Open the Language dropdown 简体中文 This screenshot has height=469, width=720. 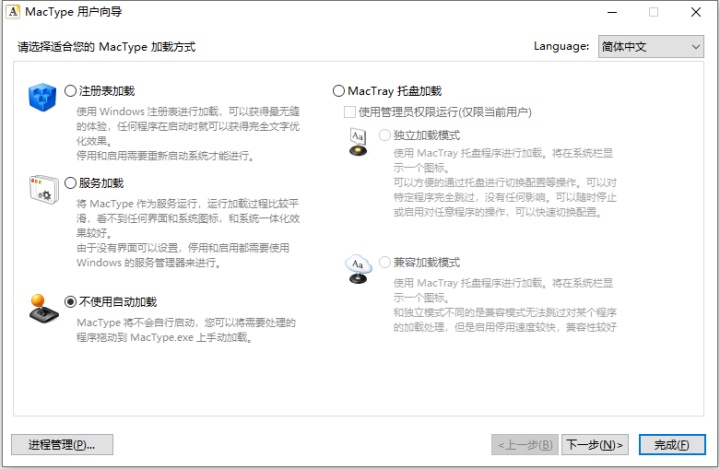point(651,46)
